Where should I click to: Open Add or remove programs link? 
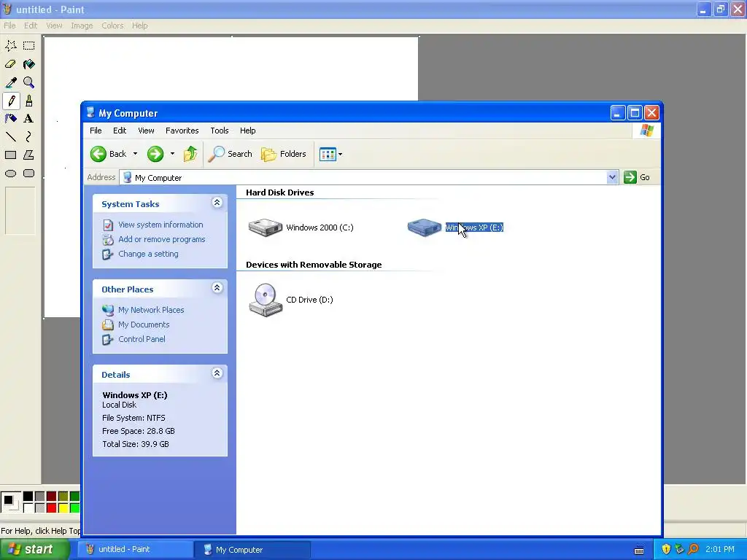(161, 239)
